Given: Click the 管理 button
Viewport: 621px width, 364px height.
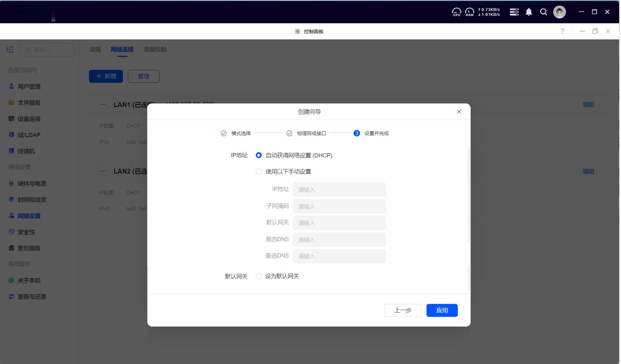Looking at the screenshot, I should click(x=143, y=76).
